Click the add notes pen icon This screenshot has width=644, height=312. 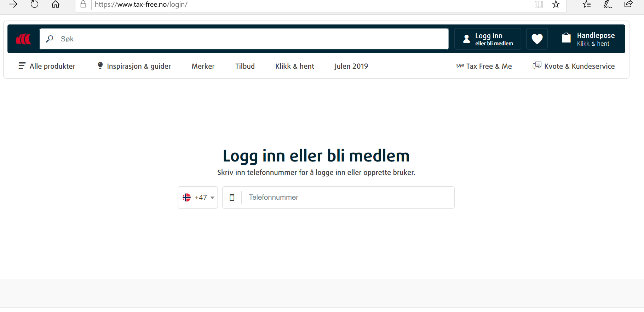click(608, 5)
